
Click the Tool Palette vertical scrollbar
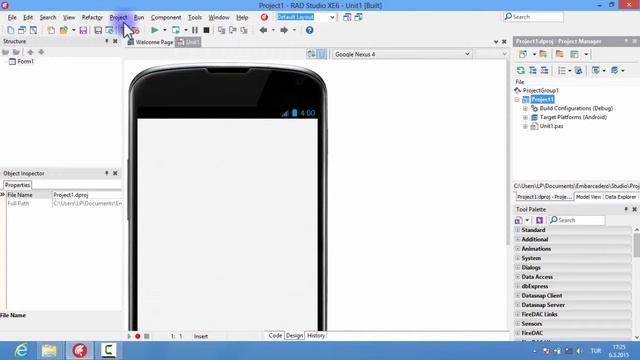click(636, 283)
